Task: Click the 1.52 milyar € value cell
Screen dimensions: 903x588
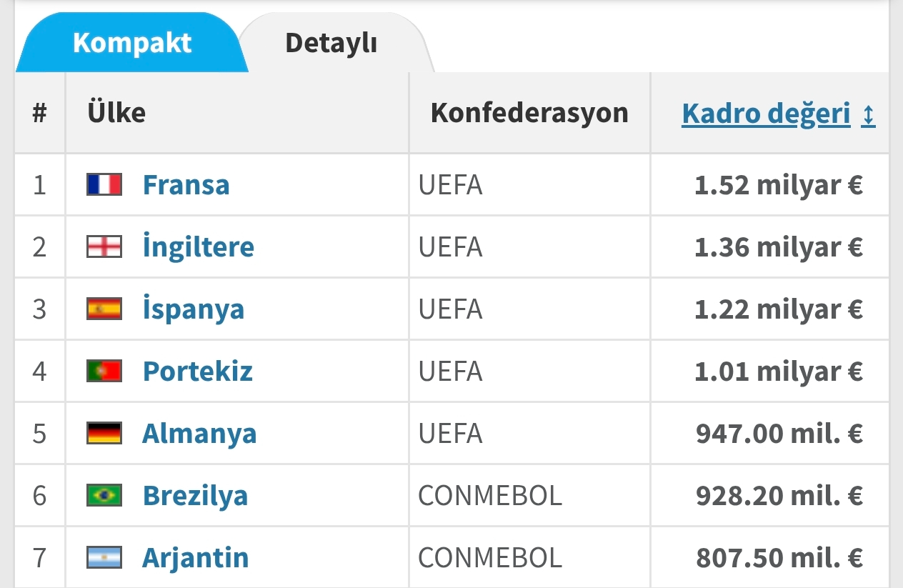Action: pyautogui.click(x=770, y=185)
